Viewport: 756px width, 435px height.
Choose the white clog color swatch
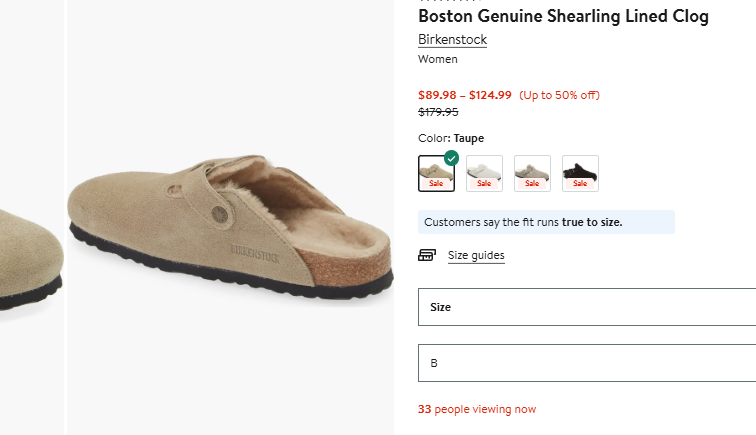tap(485, 174)
